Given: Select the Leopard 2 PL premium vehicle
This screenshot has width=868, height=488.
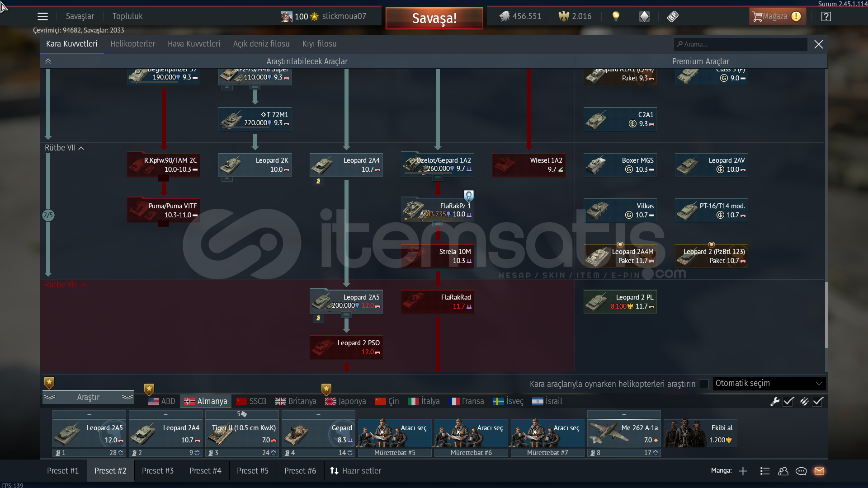Looking at the screenshot, I should click(620, 302).
